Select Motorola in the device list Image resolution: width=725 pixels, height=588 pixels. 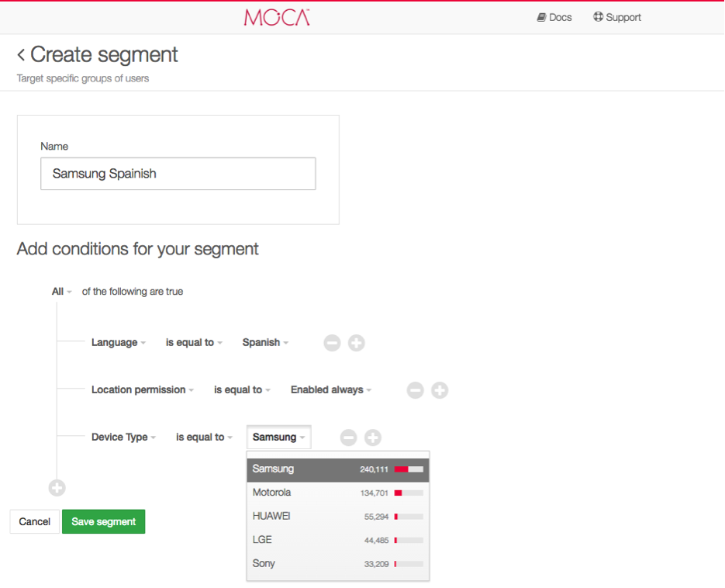tap(338, 493)
